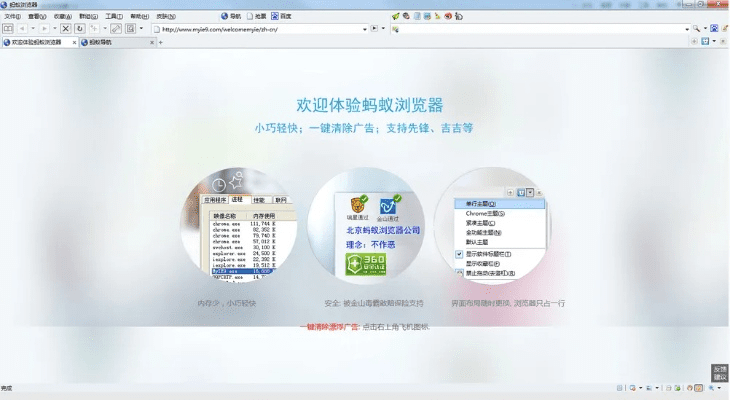Toggle the sidebar panel icon
730x400 pixels.
8,29
